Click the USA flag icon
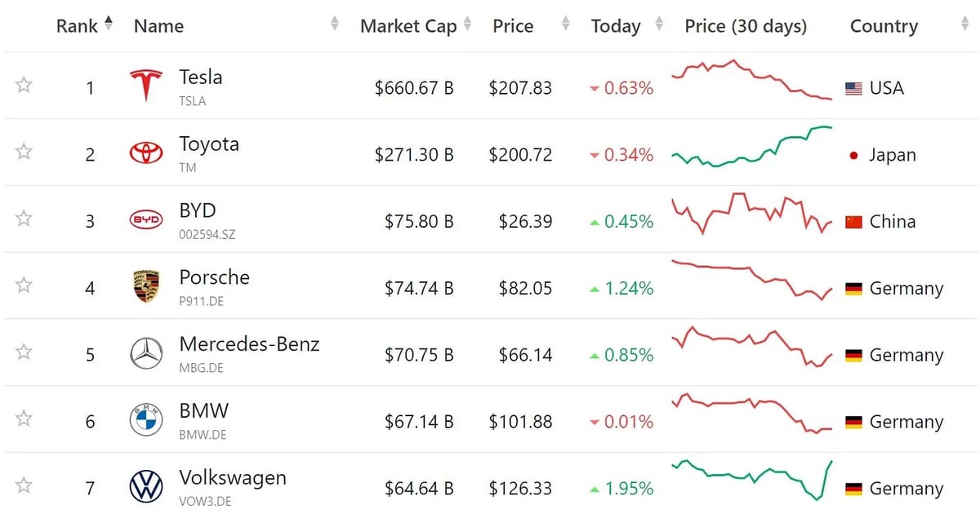Image resolution: width=980 pixels, height=514 pixels. pyautogui.click(x=853, y=88)
